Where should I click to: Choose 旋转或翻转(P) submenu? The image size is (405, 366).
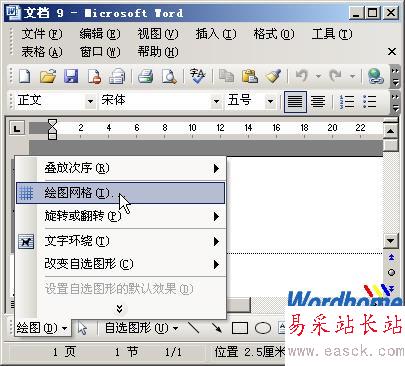pos(121,217)
